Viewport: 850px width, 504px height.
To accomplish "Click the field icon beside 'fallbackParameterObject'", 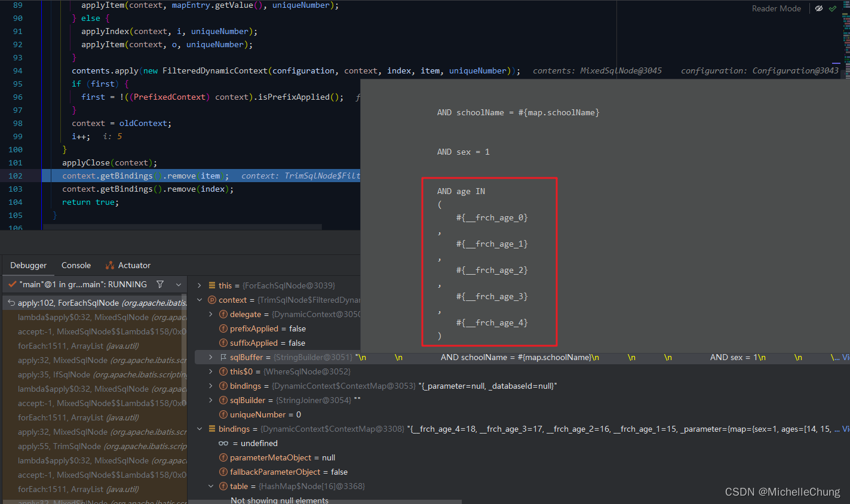I will [223, 472].
